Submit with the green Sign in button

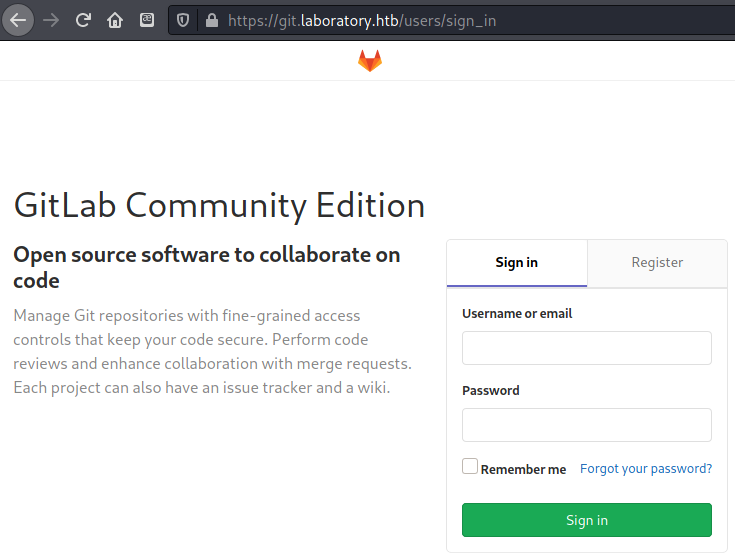coord(587,520)
